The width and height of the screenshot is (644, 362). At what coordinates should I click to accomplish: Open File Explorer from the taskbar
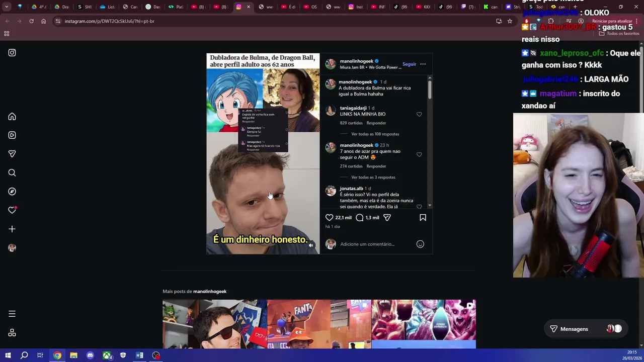[x=73, y=355]
